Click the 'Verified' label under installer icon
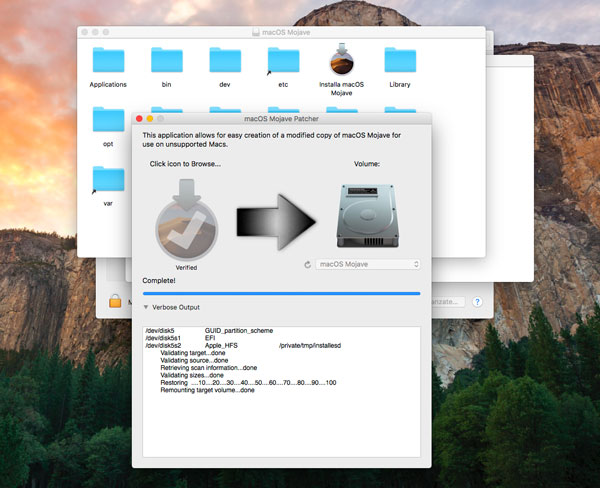The width and height of the screenshot is (600, 488). [186, 268]
